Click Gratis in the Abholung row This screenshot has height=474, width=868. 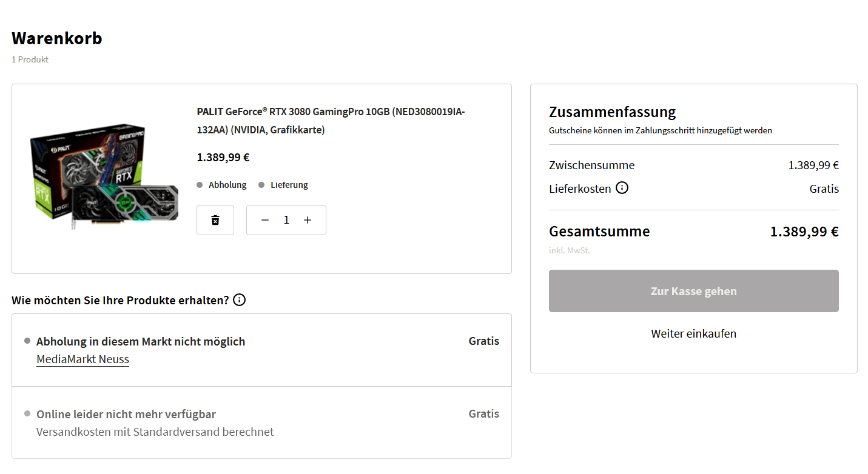click(484, 341)
